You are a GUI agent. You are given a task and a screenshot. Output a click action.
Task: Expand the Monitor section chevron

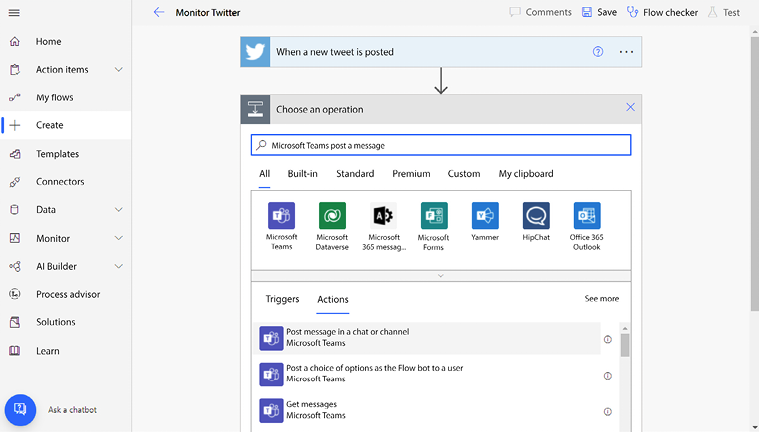[119, 238]
